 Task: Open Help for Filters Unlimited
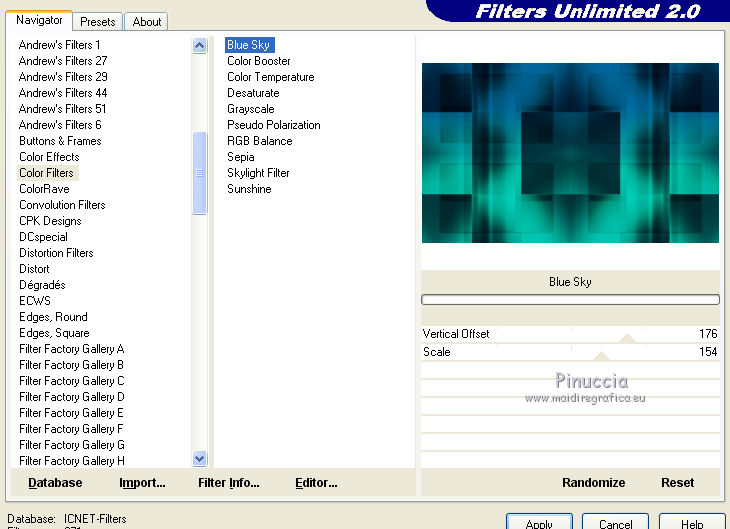coord(692,522)
